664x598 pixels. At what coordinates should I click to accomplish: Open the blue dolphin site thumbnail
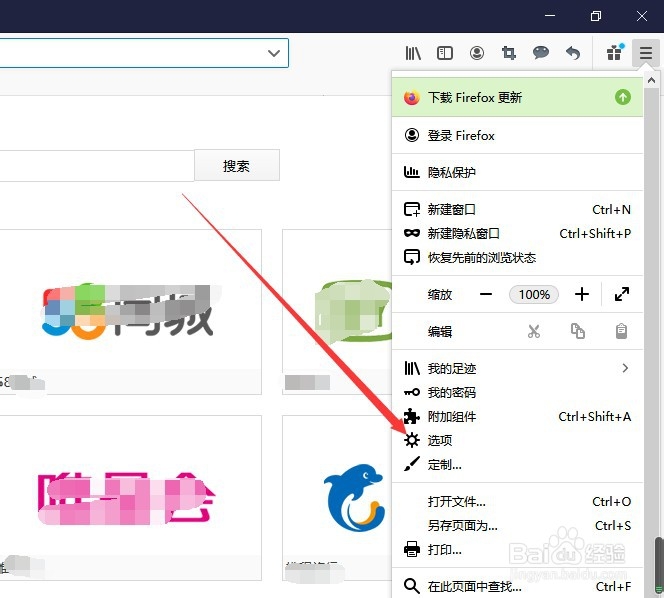pyautogui.click(x=337, y=498)
